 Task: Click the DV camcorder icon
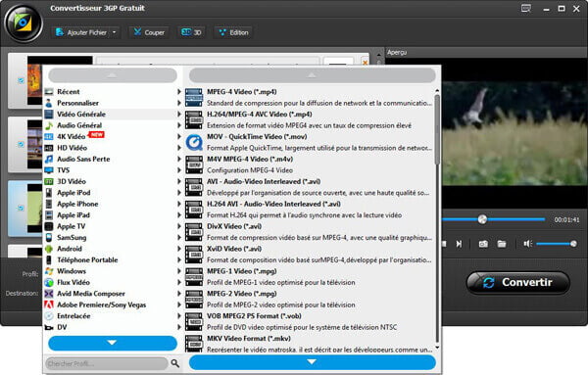point(49,327)
